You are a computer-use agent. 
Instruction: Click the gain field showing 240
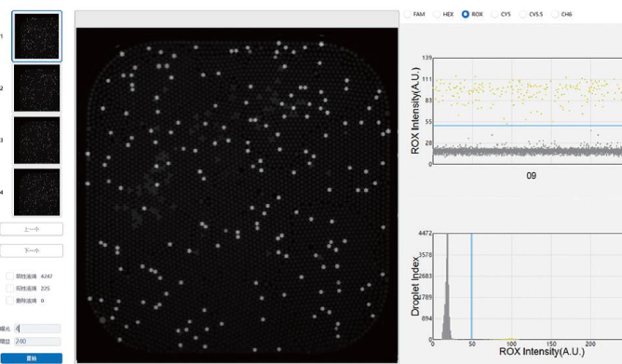click(37, 342)
